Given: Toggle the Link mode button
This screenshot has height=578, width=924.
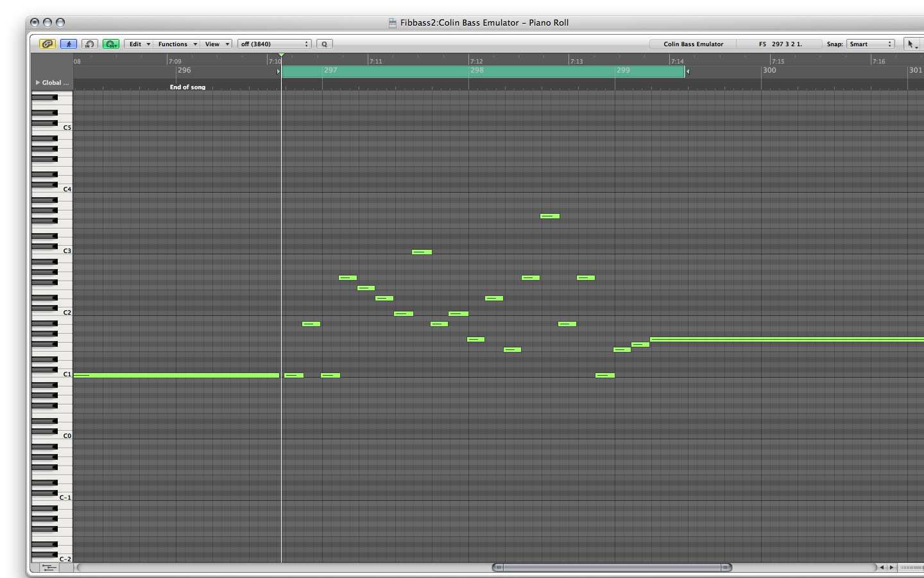Looking at the screenshot, I should point(47,44).
